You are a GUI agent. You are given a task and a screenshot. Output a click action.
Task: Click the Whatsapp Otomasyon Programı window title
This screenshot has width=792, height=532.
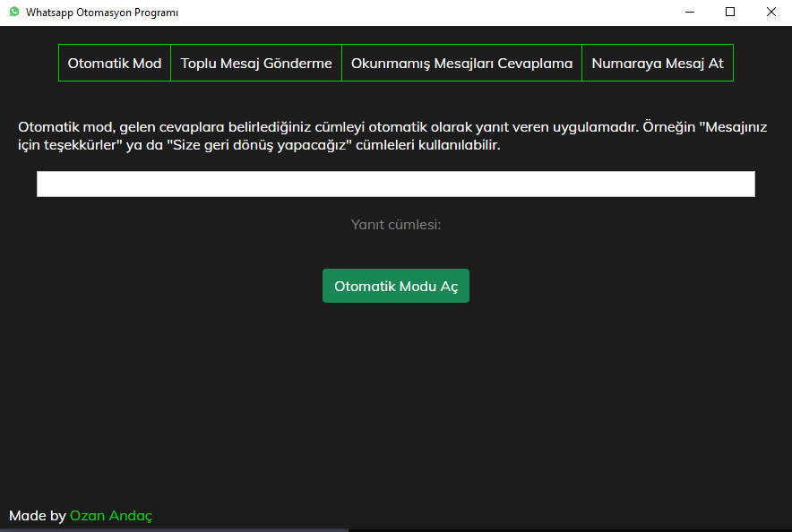(102, 13)
